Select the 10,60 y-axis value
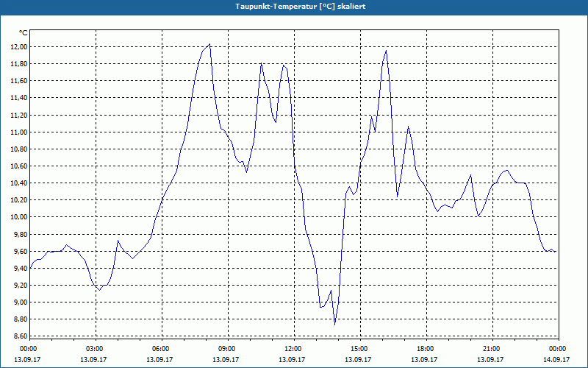The width and height of the screenshot is (588, 368). point(19,166)
